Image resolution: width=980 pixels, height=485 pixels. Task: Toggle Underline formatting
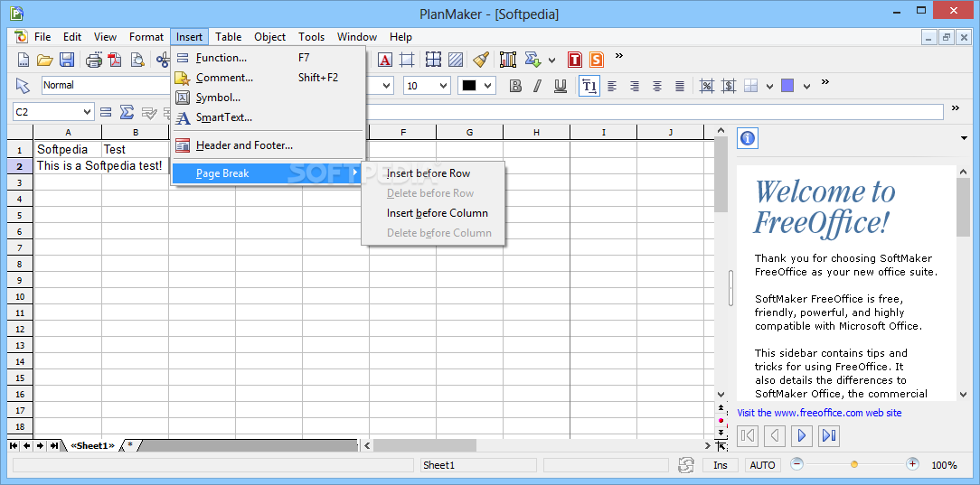[561, 86]
